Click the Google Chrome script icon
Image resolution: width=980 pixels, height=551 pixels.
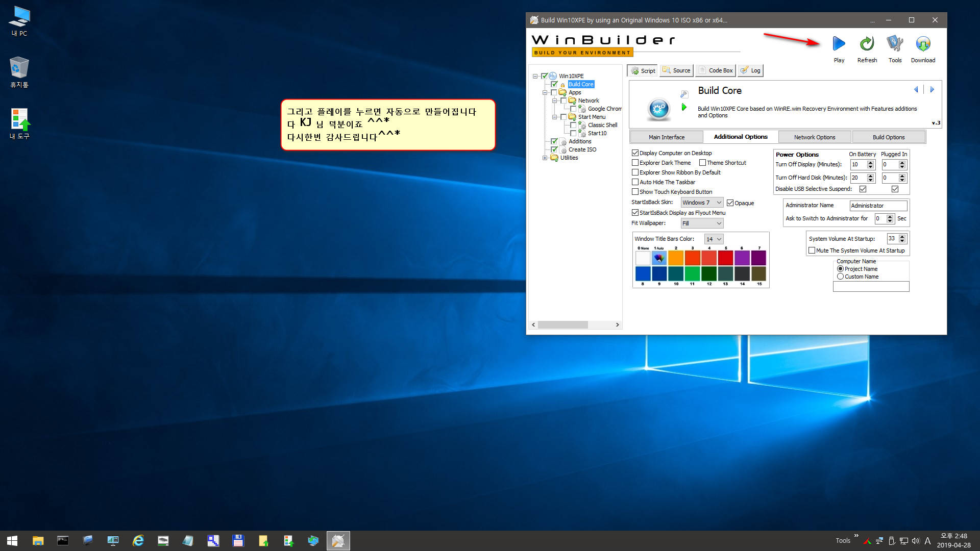pos(582,109)
